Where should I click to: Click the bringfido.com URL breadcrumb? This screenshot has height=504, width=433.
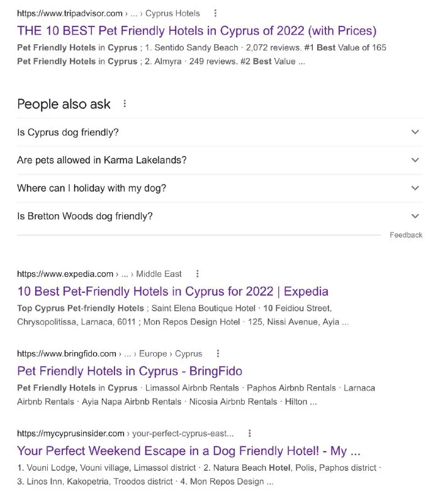click(67, 353)
